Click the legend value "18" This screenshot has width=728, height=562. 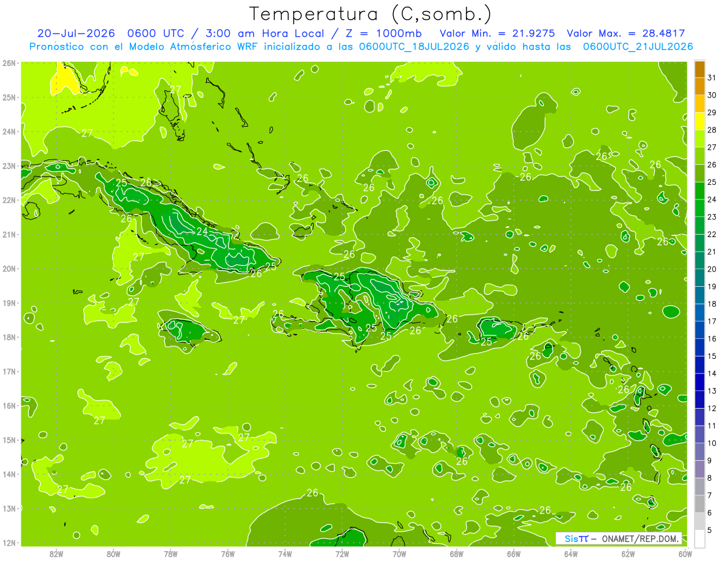click(x=712, y=304)
